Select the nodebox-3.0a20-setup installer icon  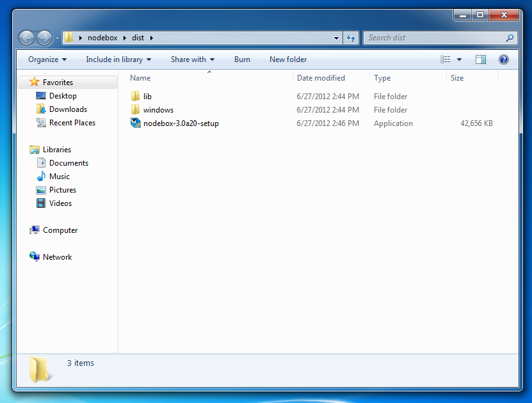click(x=135, y=123)
